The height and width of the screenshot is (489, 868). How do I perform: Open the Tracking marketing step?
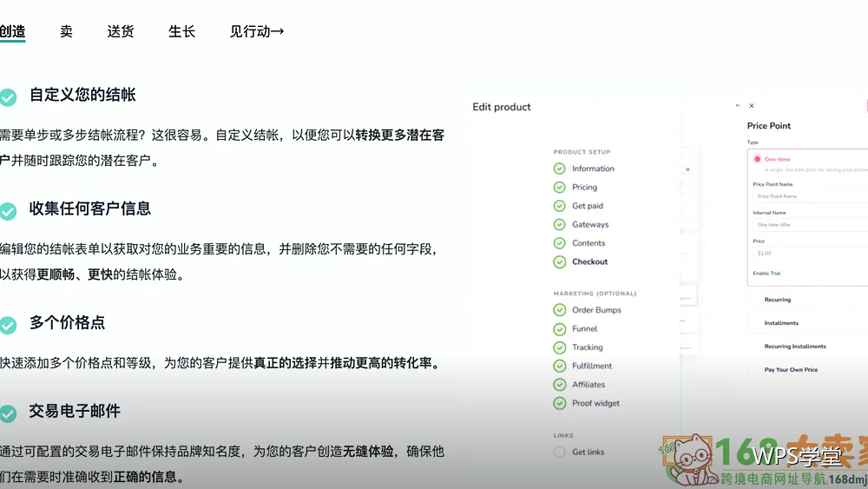click(x=588, y=347)
